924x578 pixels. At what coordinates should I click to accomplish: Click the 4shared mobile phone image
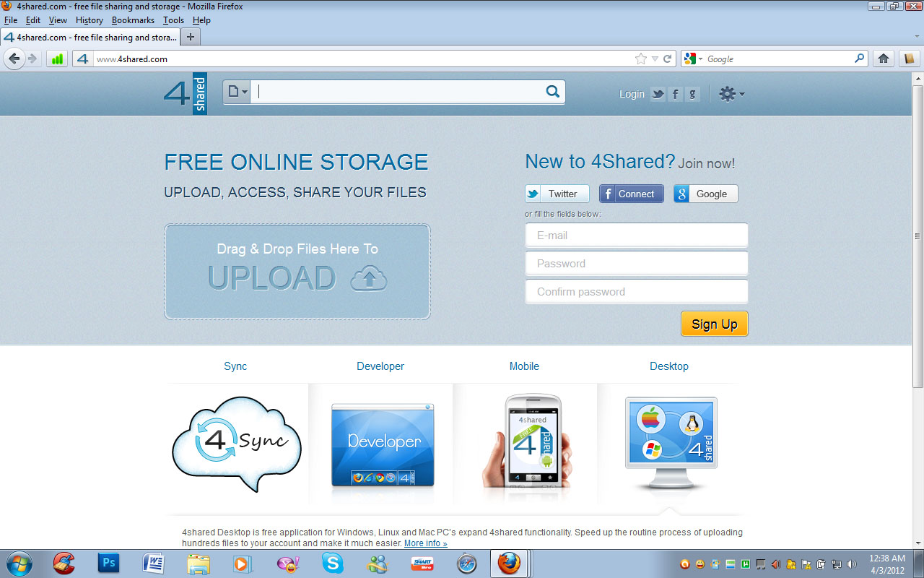click(x=528, y=441)
